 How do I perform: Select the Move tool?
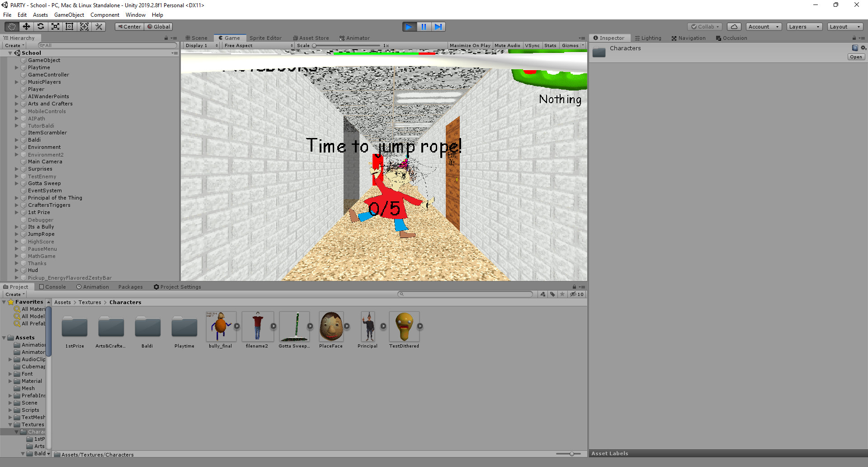click(x=26, y=27)
